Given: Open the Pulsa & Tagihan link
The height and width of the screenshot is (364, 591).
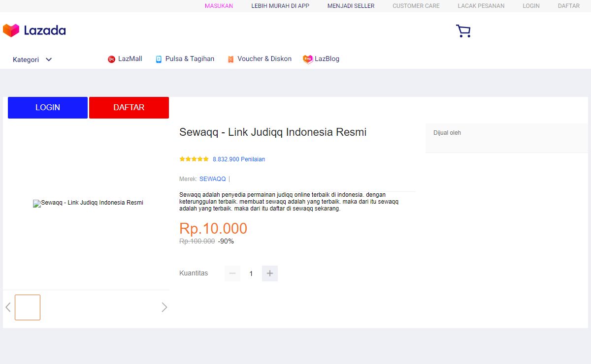Looking at the screenshot, I should coord(190,59).
